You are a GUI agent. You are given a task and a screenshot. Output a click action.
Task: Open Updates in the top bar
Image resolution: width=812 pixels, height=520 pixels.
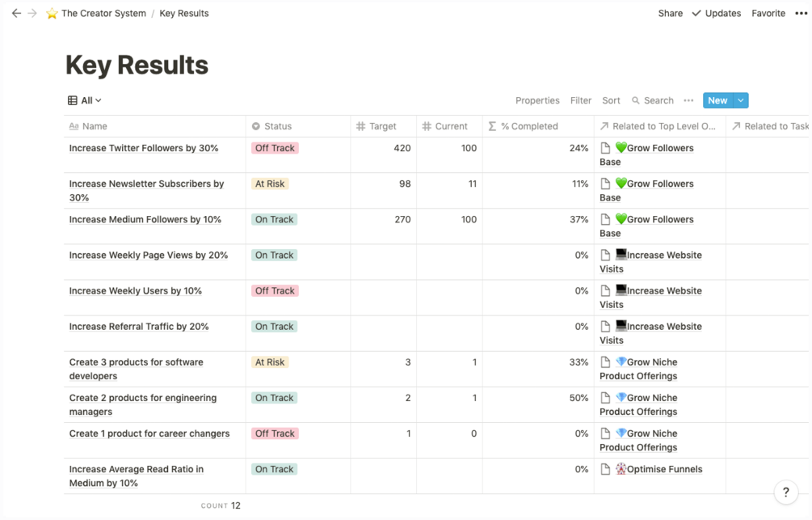point(716,14)
